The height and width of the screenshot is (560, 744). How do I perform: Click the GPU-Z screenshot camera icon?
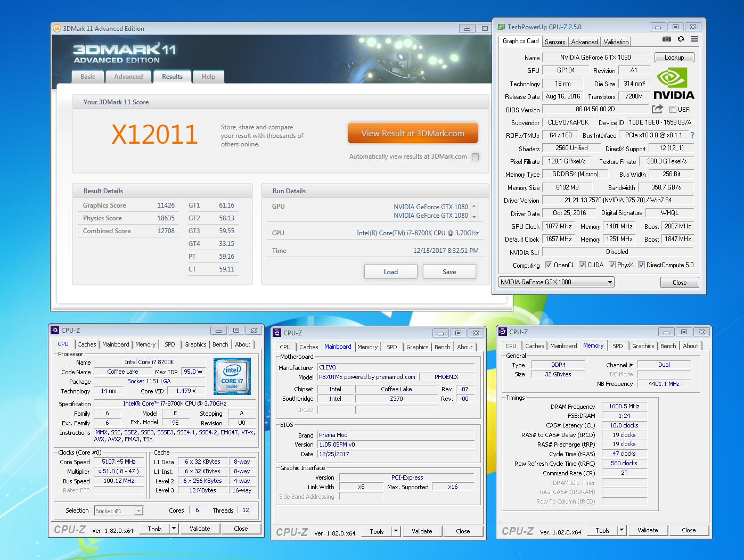click(x=666, y=39)
